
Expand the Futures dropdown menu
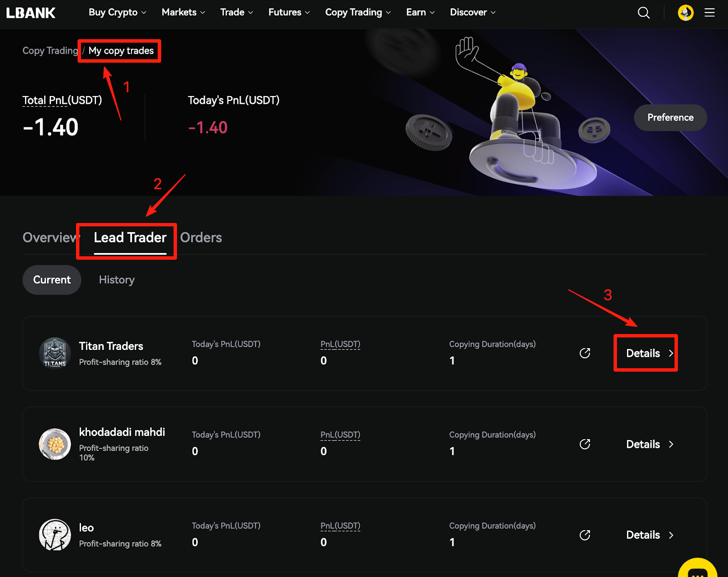point(288,12)
